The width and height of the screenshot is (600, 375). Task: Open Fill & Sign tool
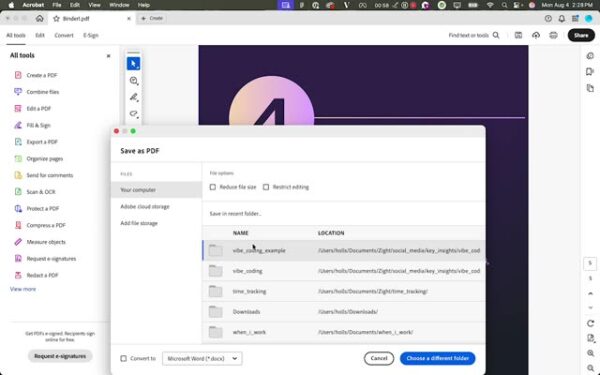33,125
